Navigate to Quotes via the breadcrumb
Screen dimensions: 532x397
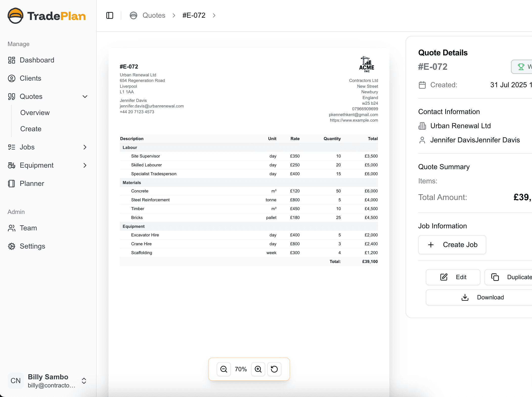pos(154,15)
